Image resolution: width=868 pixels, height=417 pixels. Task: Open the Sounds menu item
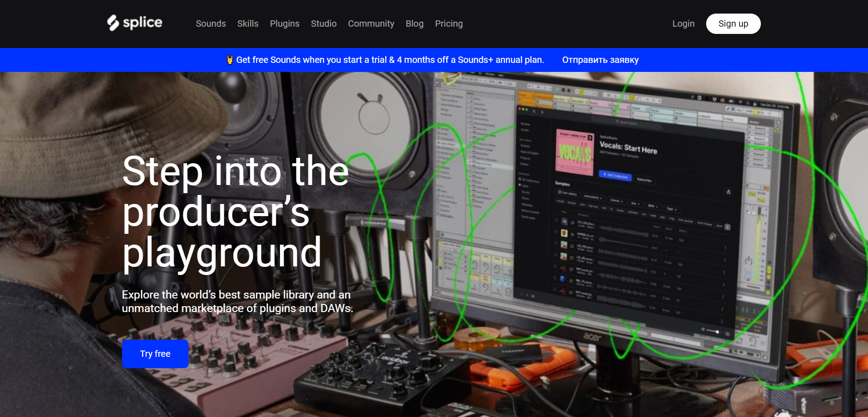[211, 24]
